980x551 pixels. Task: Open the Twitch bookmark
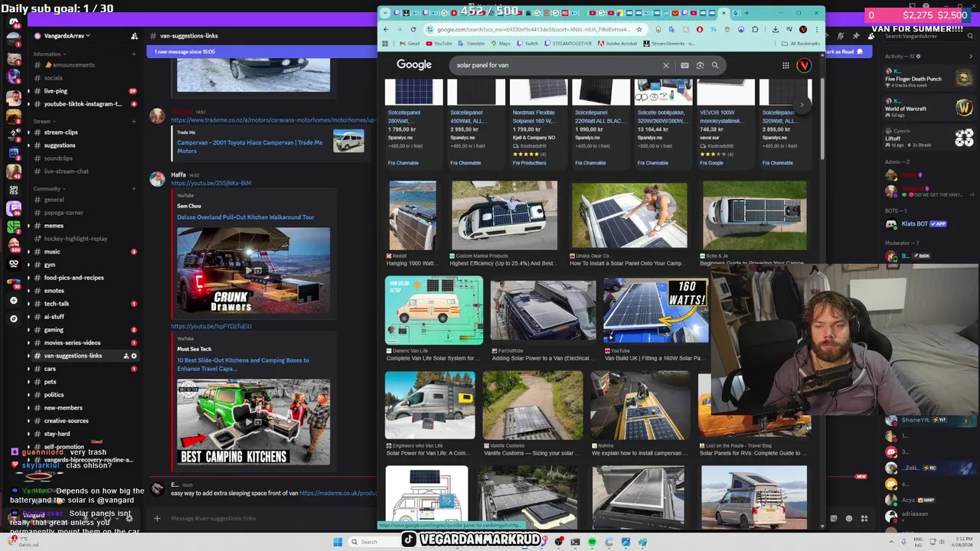pos(528,44)
